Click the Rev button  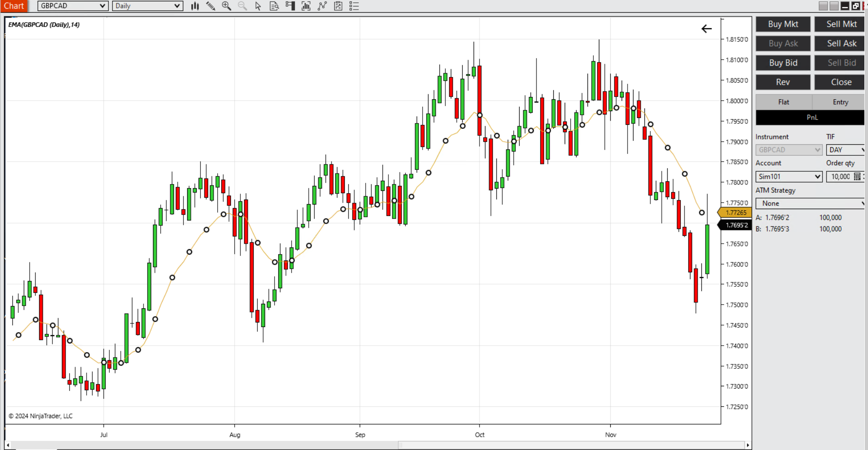click(x=783, y=82)
